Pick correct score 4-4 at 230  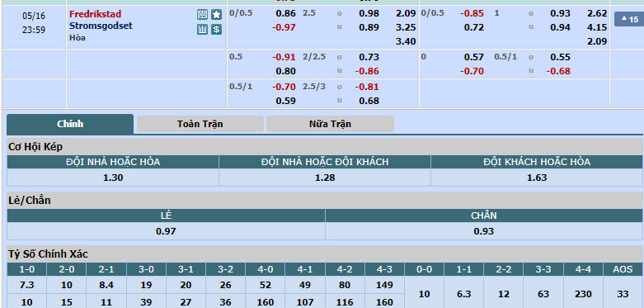click(x=583, y=294)
